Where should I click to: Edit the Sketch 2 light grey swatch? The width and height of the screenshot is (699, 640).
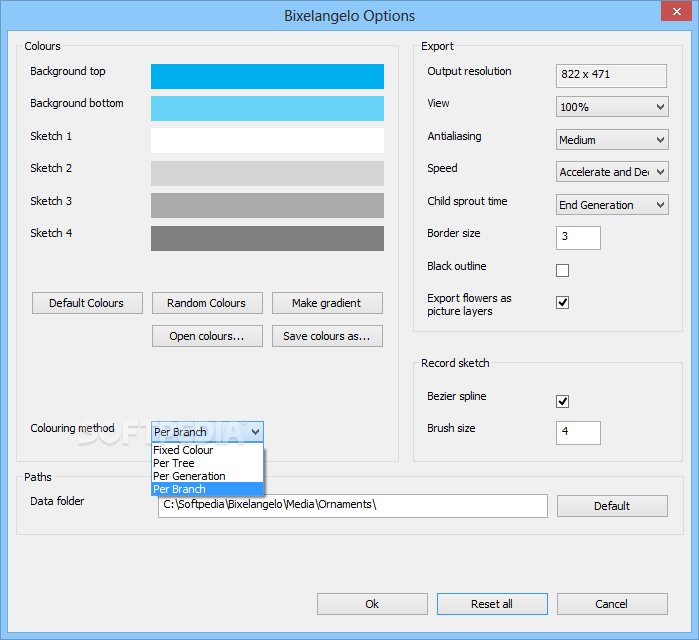(x=267, y=173)
